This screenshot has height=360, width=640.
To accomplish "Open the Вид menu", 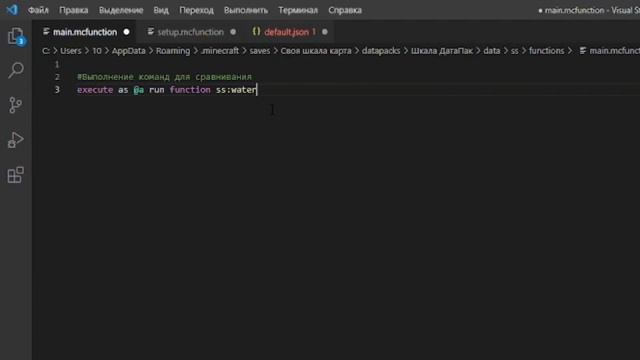I will 161,10.
